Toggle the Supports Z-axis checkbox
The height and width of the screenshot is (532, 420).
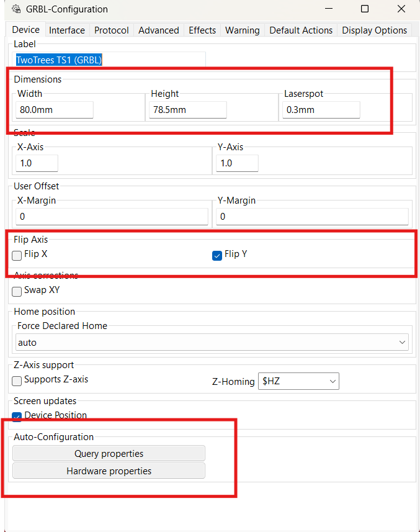point(17,381)
